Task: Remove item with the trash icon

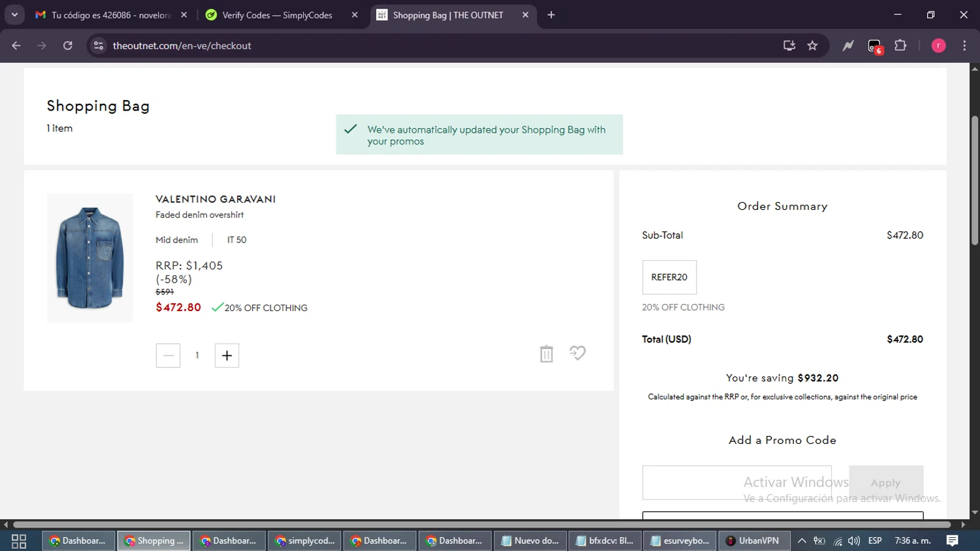Action: (x=546, y=354)
